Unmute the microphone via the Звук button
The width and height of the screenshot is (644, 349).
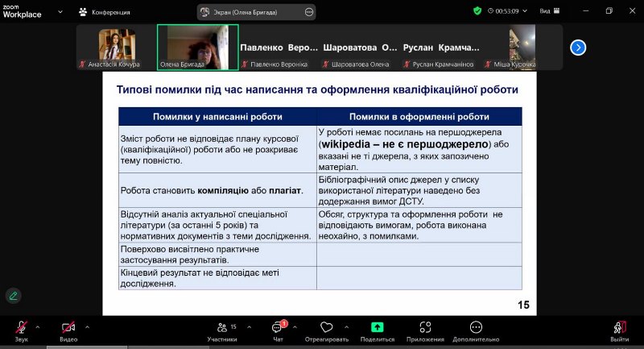coord(22,331)
